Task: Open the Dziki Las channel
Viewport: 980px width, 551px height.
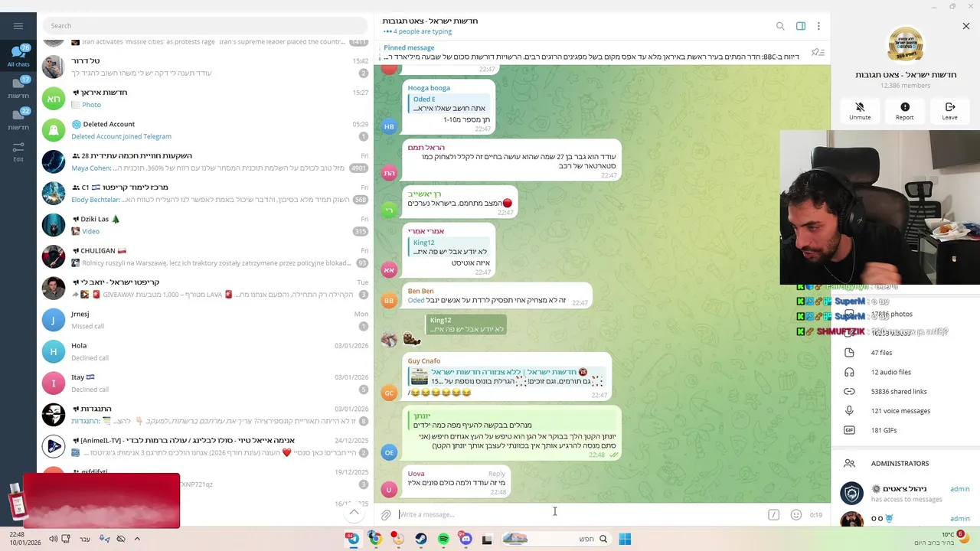Action: 205,225
